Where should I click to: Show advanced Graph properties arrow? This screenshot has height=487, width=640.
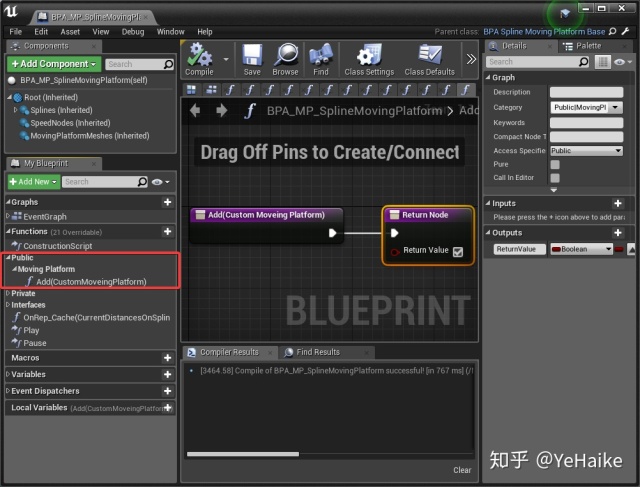[554, 190]
